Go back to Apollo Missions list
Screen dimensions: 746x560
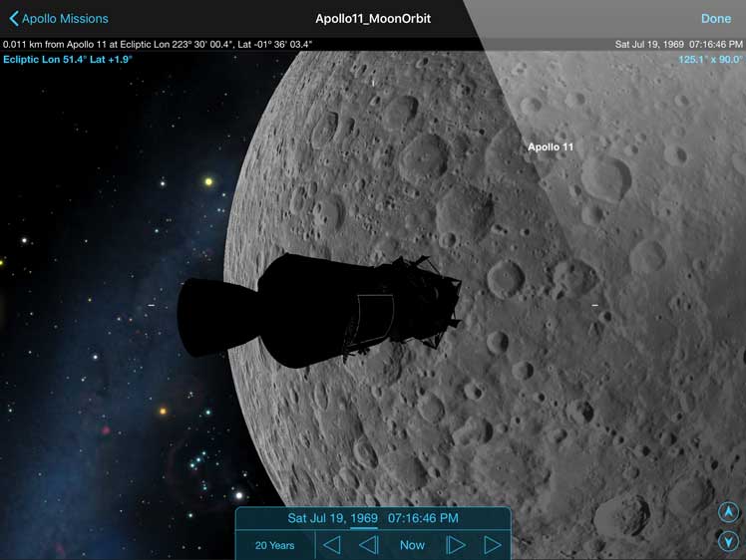point(59,19)
